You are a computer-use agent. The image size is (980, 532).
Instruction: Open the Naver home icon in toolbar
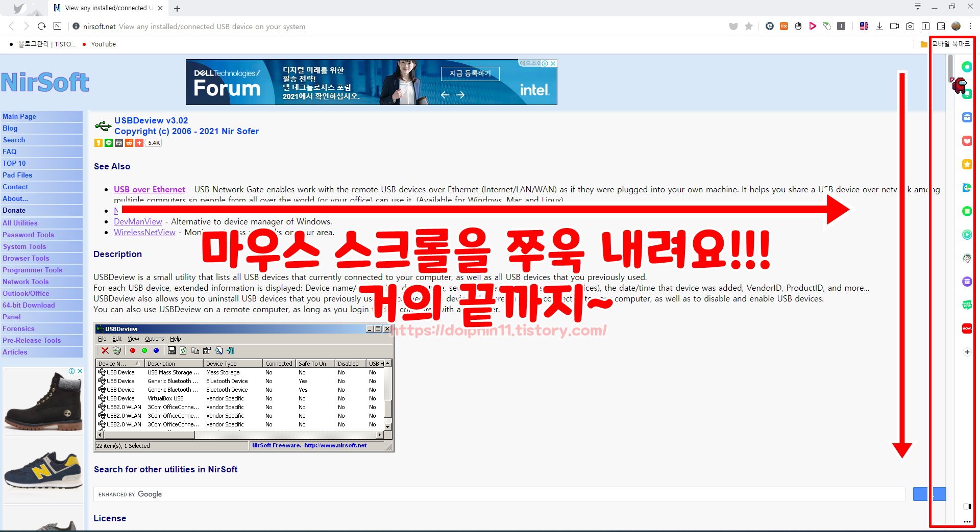click(58, 26)
